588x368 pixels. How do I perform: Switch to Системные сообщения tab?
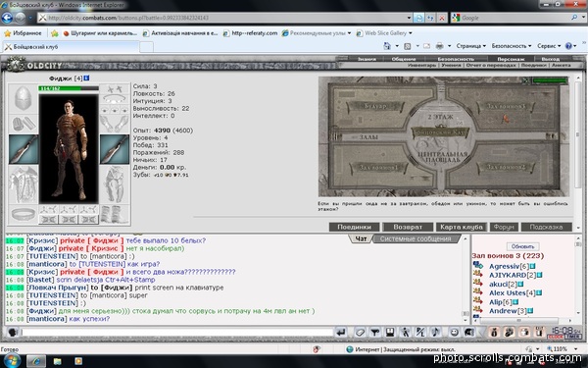416,238
